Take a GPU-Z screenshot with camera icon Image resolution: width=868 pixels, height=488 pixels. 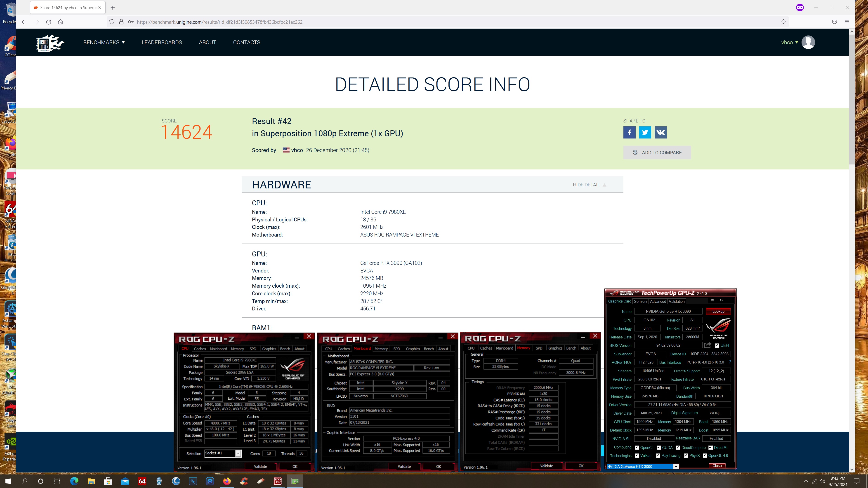[x=712, y=300]
